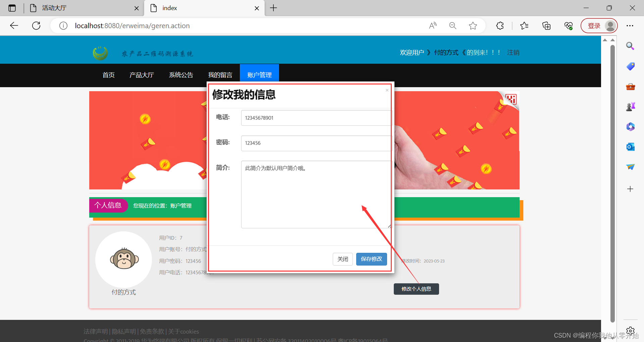Focus the 密码 input field
The width and height of the screenshot is (644, 342).
coord(317,143)
